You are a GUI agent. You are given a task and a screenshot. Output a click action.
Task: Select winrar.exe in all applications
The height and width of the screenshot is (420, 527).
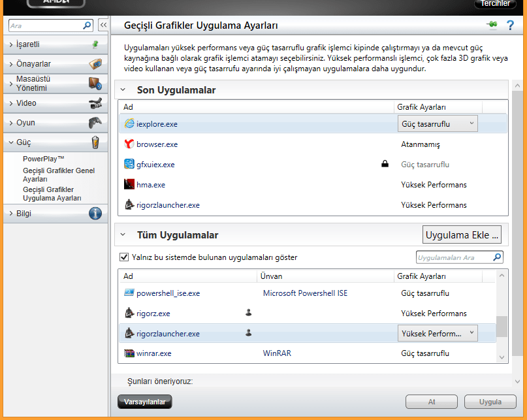[x=154, y=353]
